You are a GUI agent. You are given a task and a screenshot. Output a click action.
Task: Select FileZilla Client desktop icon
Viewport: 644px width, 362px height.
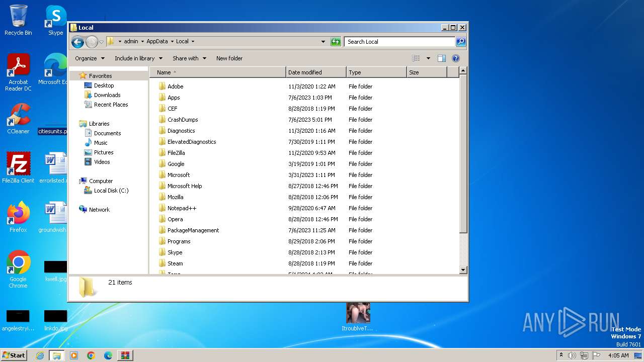(x=18, y=167)
